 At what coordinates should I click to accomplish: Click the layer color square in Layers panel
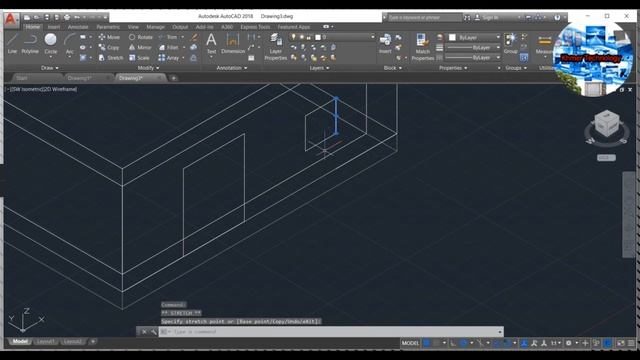pyautogui.click(x=318, y=37)
